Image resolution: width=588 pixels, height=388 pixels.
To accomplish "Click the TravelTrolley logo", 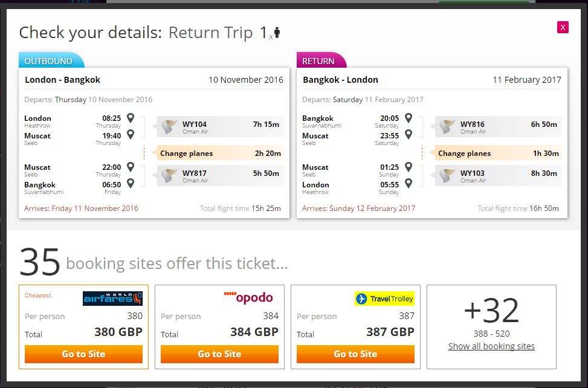I will [x=384, y=299].
